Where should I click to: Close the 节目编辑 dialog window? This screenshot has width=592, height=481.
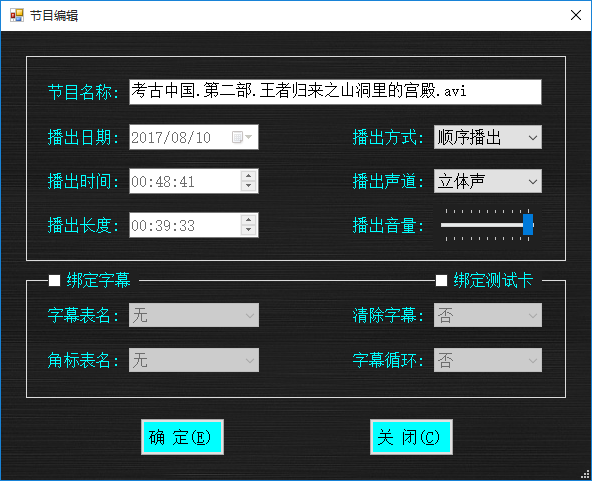pos(576,15)
